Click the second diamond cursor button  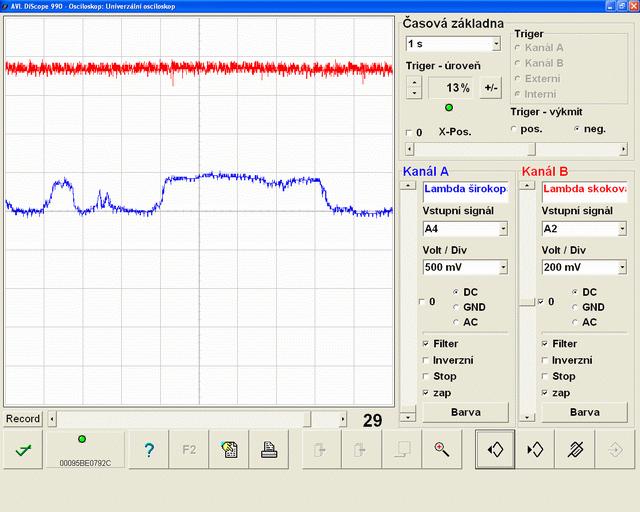(535, 450)
